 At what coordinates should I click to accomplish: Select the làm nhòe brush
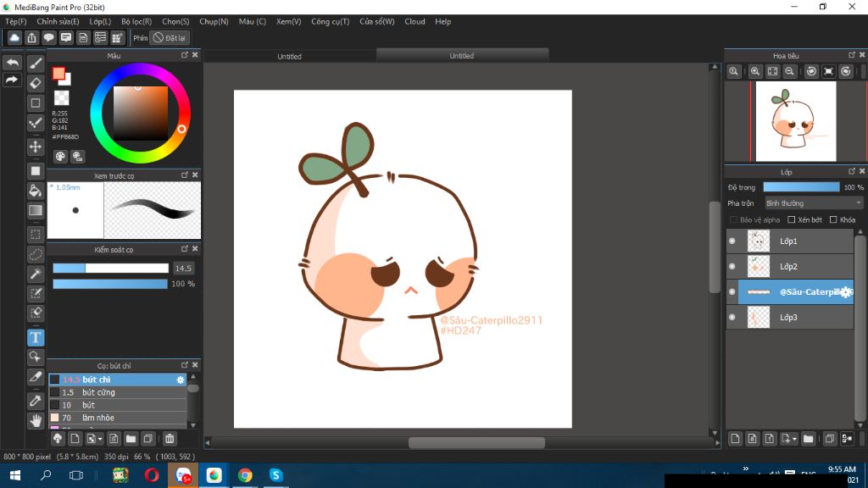[x=118, y=418]
